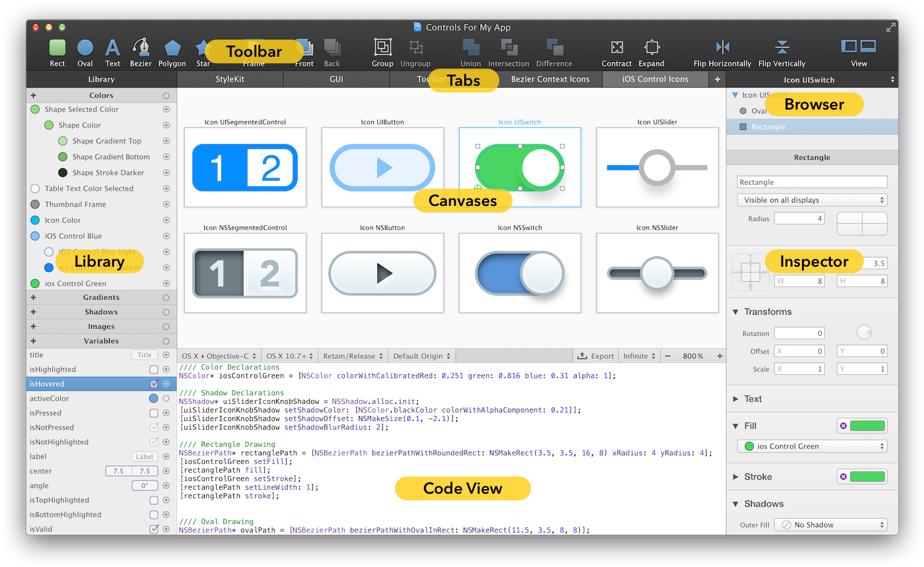Select the Rect drawing tool
Image resolution: width=924 pixels, height=567 pixels.
pyautogui.click(x=57, y=49)
